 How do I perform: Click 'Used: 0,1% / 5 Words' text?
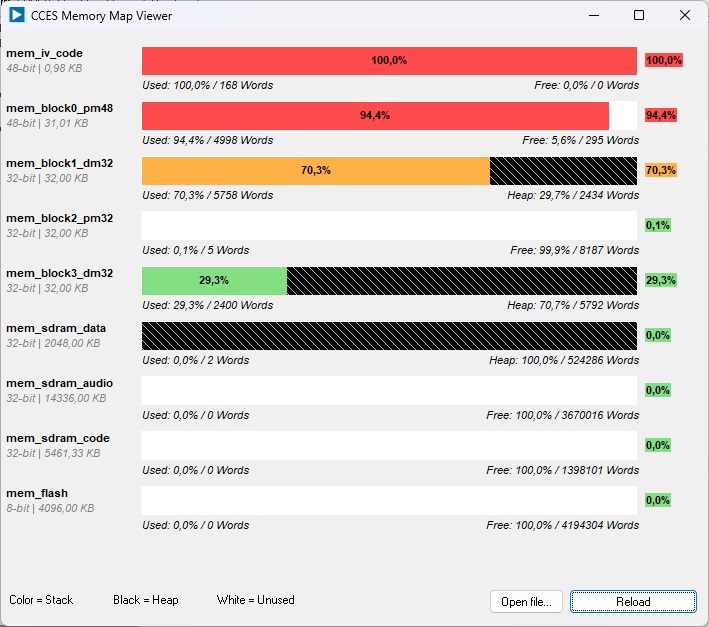(x=196, y=250)
